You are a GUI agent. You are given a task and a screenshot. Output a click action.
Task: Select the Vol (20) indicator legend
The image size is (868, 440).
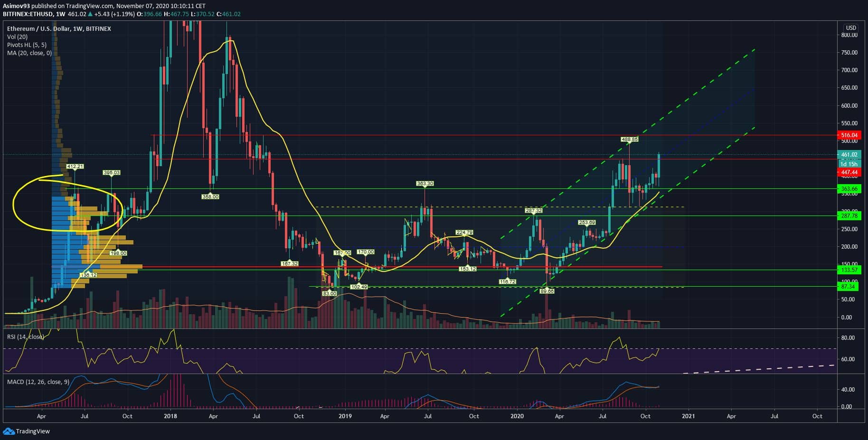(17, 37)
